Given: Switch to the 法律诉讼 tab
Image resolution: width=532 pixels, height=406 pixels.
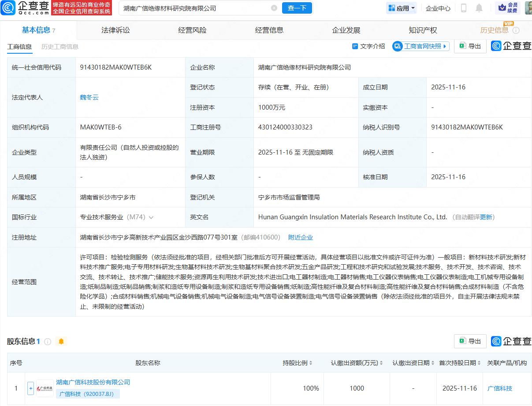Looking at the screenshot, I should coord(115,30).
